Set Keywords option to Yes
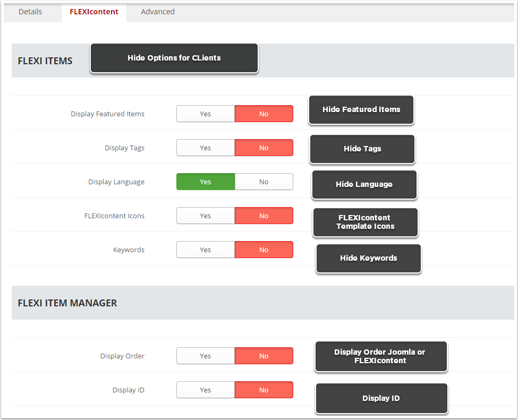This screenshot has height=420, width=518. click(206, 250)
